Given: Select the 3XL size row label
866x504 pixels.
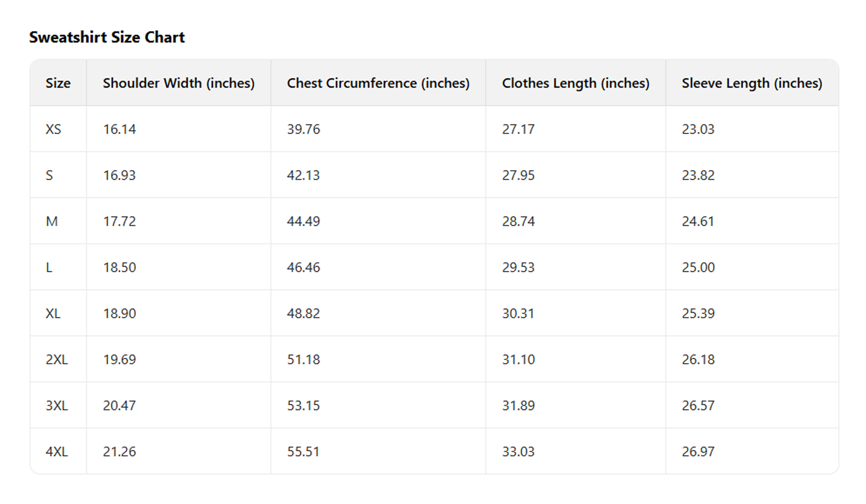Looking at the screenshot, I should (57, 406).
